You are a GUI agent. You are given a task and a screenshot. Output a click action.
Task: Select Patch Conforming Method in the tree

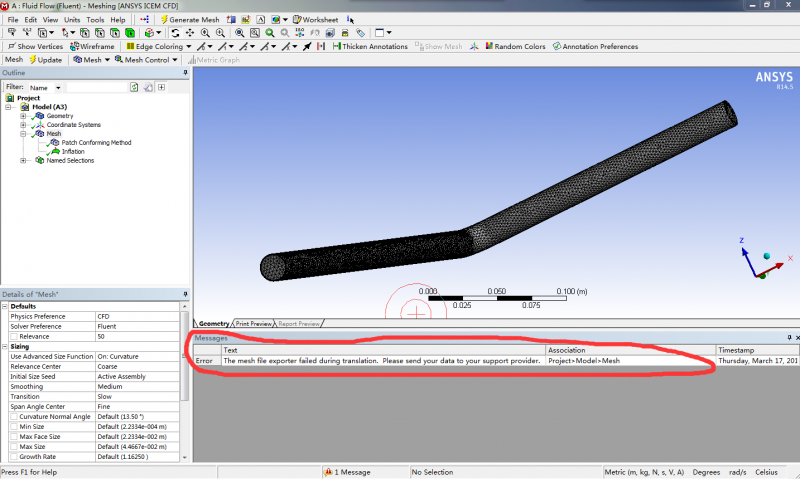(96, 143)
